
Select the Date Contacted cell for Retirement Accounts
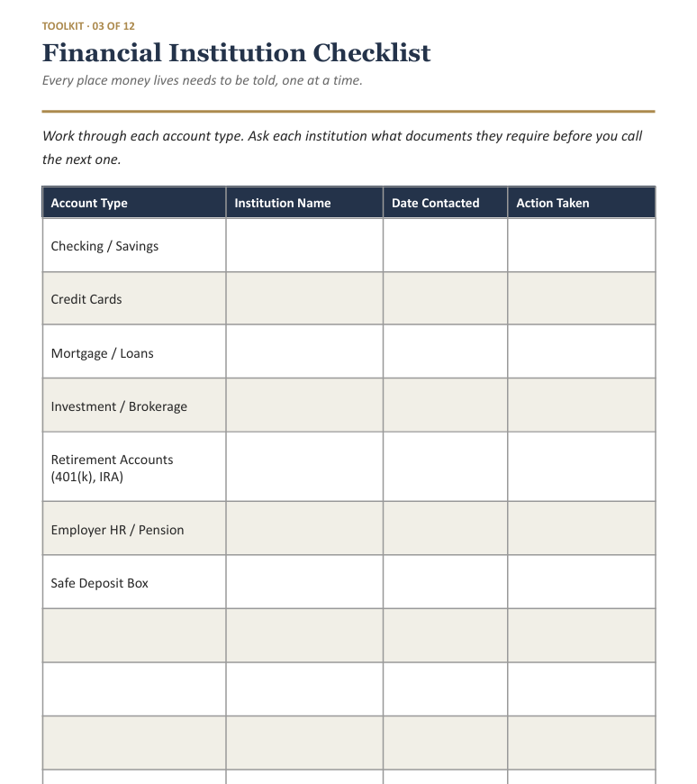click(x=445, y=467)
